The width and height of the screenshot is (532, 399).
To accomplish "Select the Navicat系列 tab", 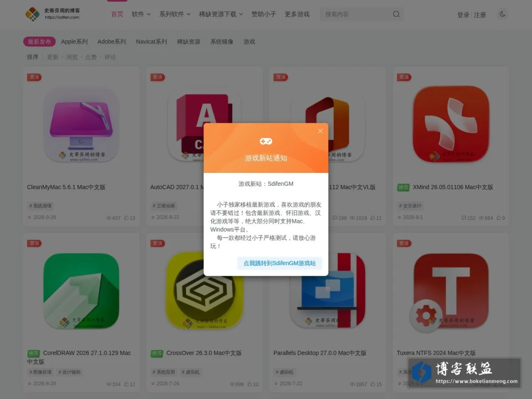I will [x=152, y=42].
